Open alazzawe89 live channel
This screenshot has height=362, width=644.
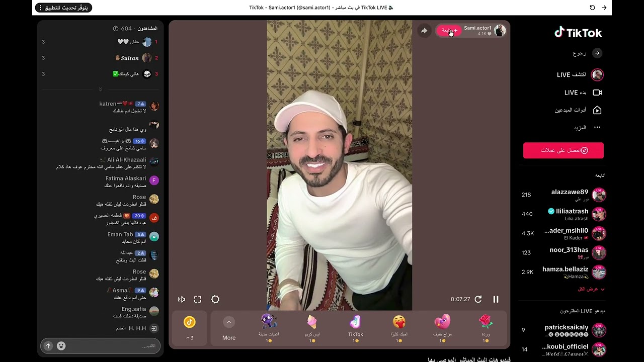563,195
